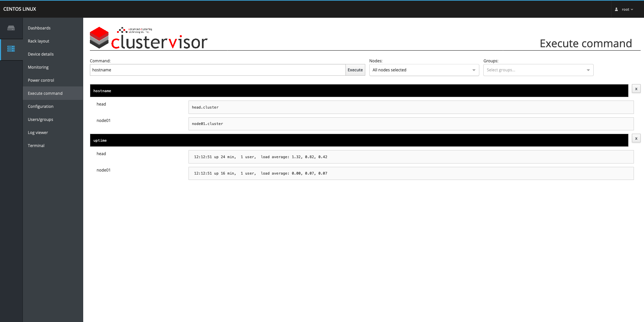Open the Power control page
This screenshot has width=644, height=322.
pyautogui.click(x=41, y=80)
